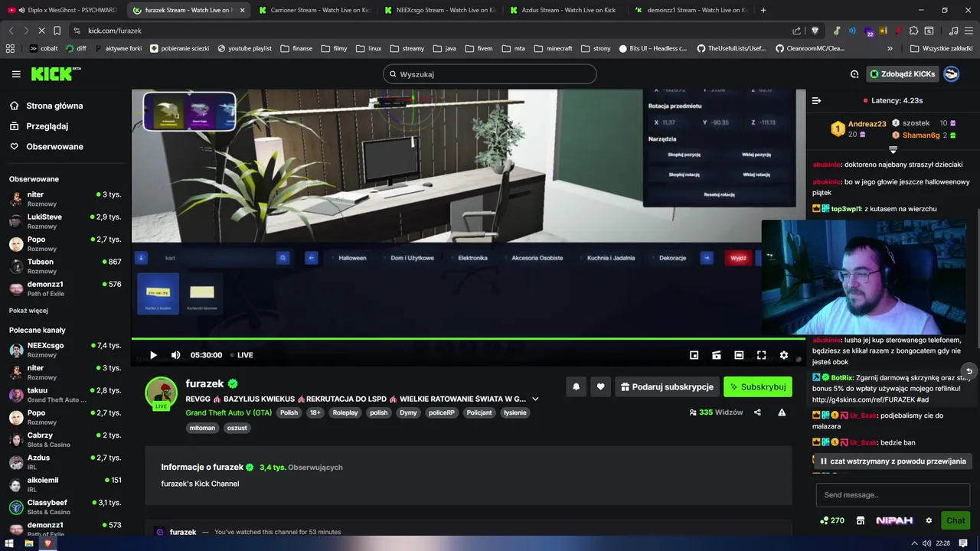Expand followed channels with Pokaż więcej
The width and height of the screenshot is (980, 551).
pyautogui.click(x=28, y=311)
